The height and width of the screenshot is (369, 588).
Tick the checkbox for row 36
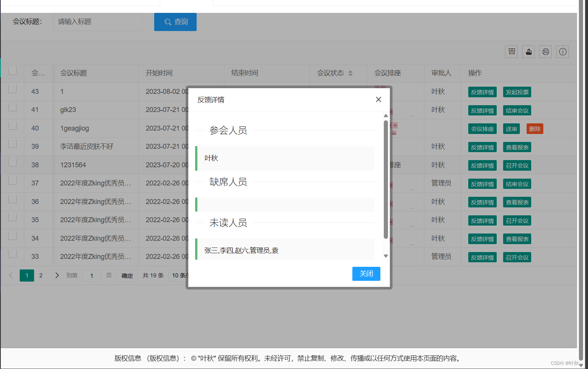click(13, 199)
